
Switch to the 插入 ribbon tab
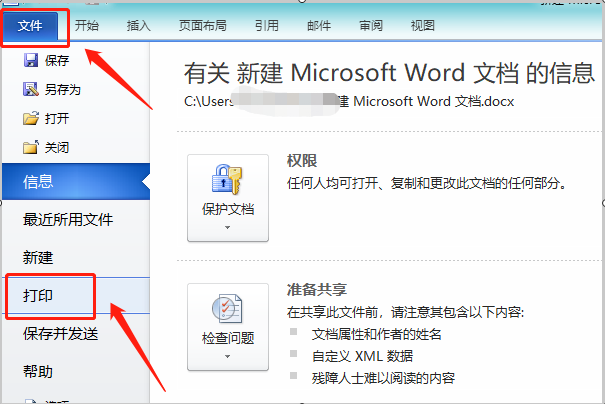[x=139, y=26]
